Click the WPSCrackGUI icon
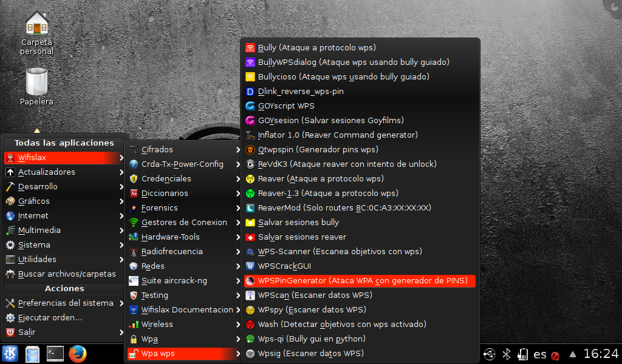The width and height of the screenshot is (622, 364). pyautogui.click(x=250, y=266)
